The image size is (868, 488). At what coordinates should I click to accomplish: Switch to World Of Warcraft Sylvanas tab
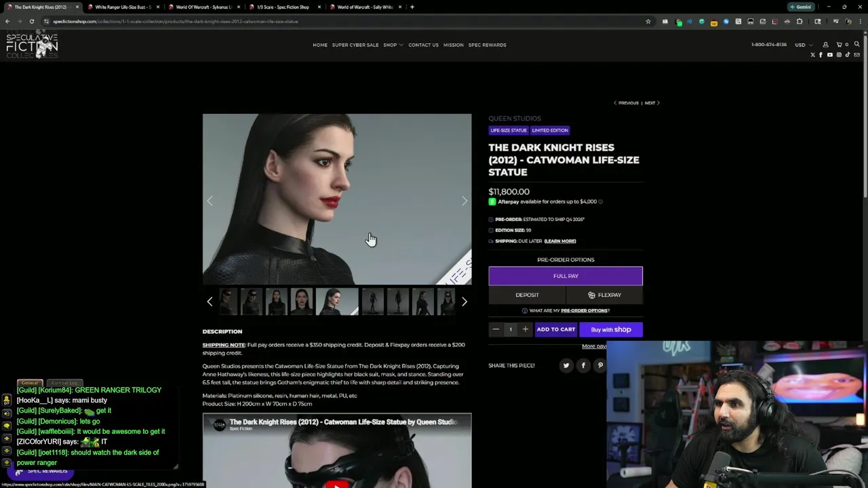point(203,7)
